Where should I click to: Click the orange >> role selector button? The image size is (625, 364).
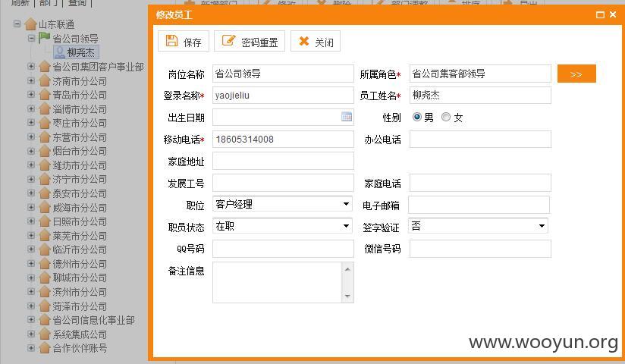tap(576, 74)
